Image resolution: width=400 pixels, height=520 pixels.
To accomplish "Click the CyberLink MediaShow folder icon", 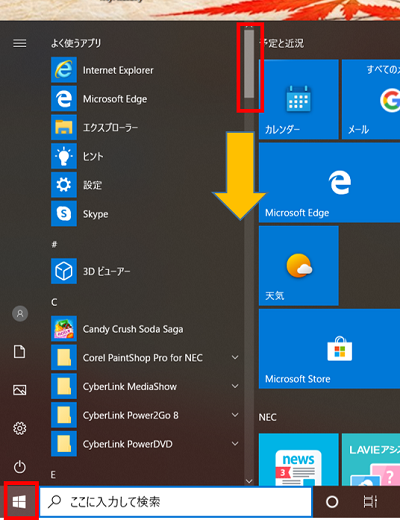I will coord(64,386).
